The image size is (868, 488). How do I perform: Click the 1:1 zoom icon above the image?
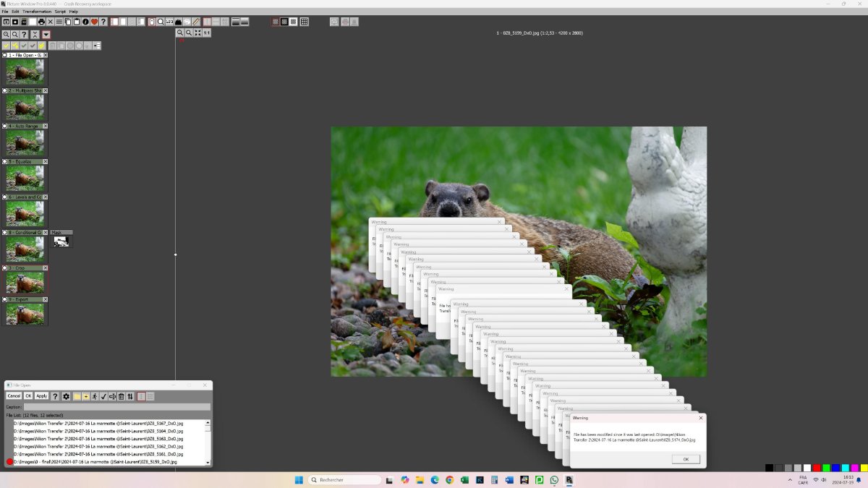click(207, 33)
